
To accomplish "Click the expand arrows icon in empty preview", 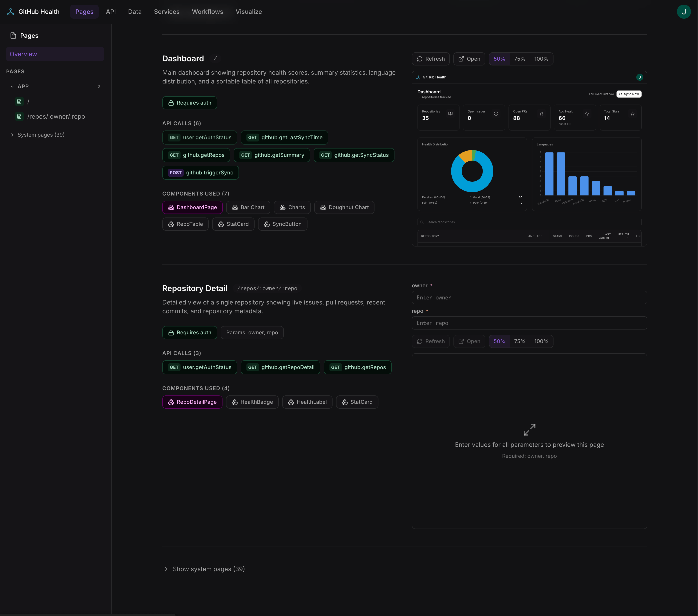I will coord(529,430).
